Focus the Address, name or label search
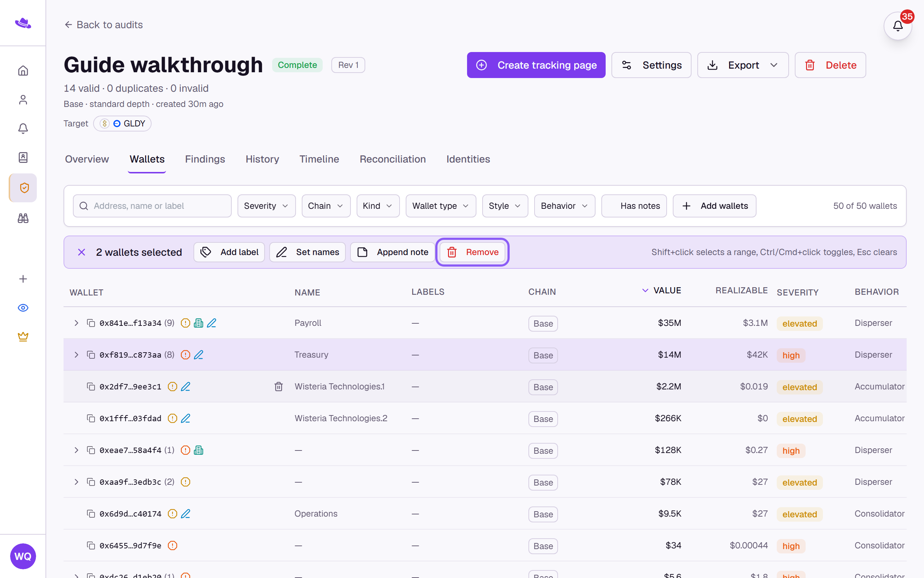The image size is (924, 578). pyautogui.click(x=152, y=206)
